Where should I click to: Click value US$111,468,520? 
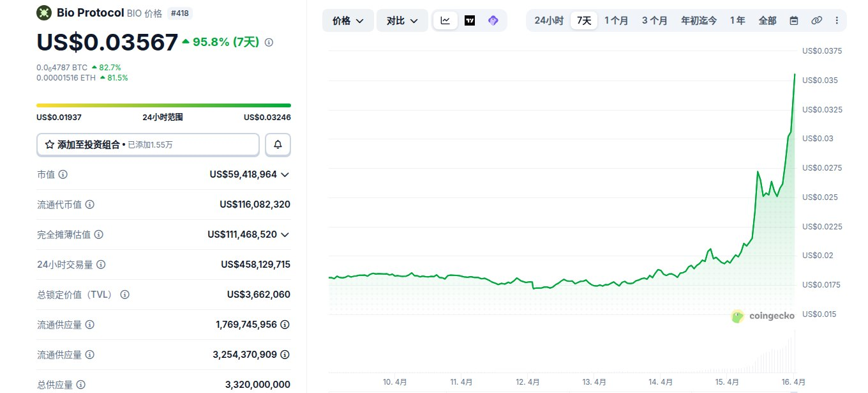243,235
